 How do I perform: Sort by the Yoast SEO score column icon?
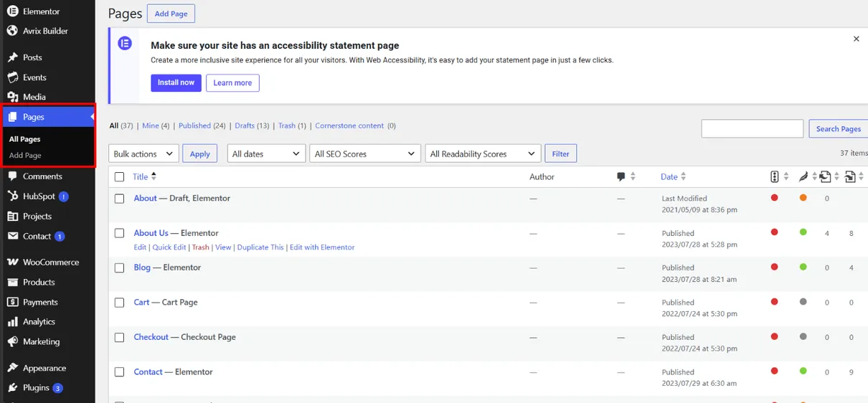pyautogui.click(x=775, y=176)
